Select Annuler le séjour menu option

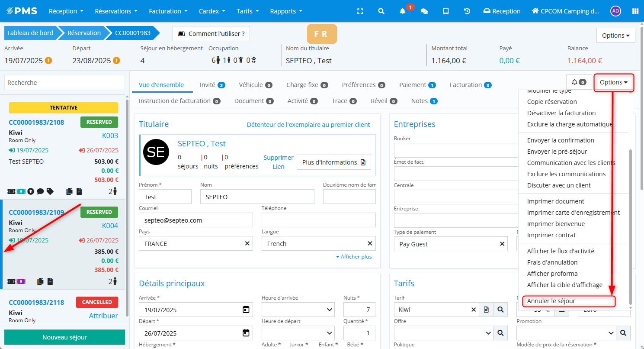tap(551, 301)
